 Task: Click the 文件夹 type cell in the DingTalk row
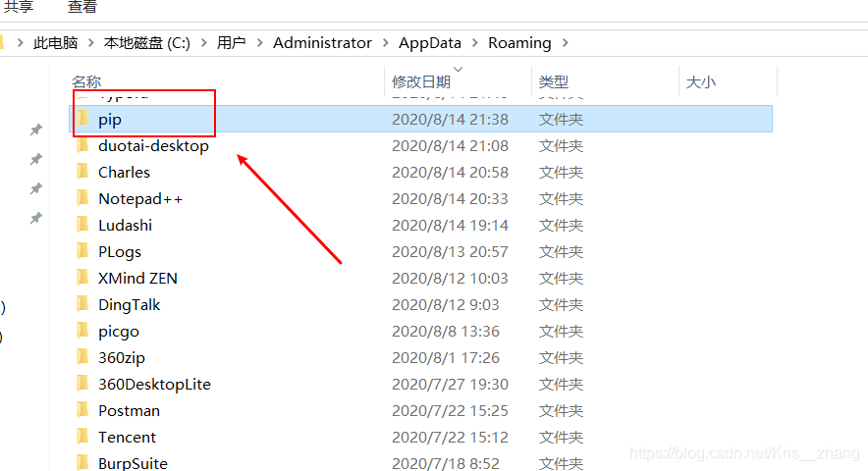561,304
